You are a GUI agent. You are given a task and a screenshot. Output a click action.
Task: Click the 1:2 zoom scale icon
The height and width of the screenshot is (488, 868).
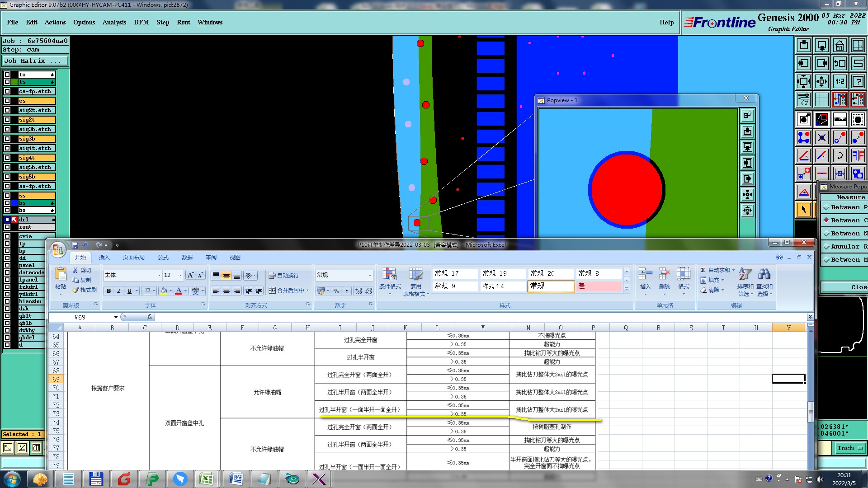click(840, 81)
